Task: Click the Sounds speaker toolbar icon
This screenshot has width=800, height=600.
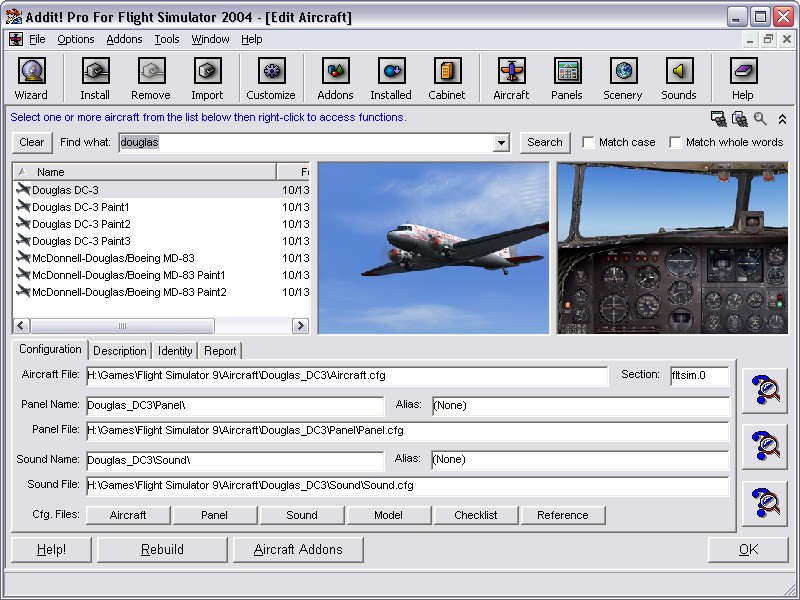Action: tap(679, 71)
